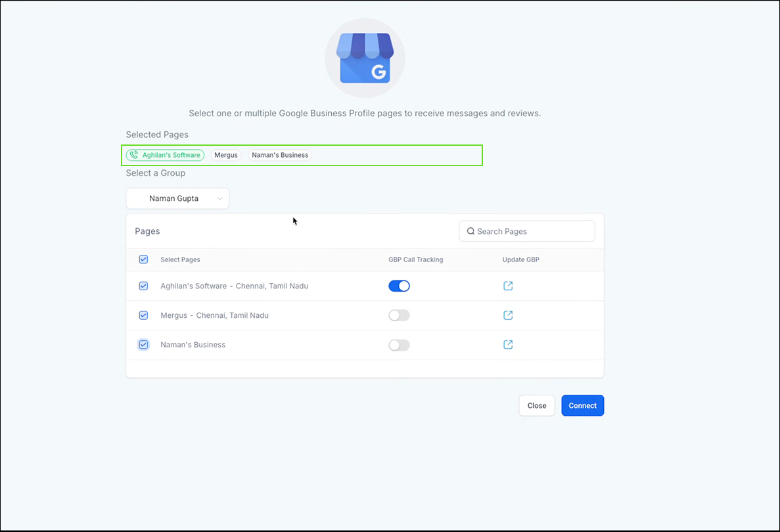Open Update GBP link for Naman's Business
The image size is (780, 532).
[x=508, y=345]
